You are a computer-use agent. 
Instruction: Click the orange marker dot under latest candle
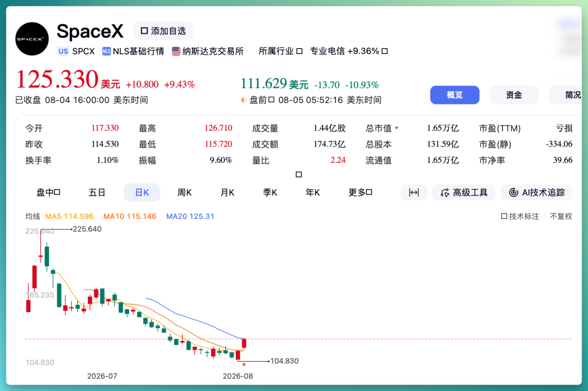(x=244, y=364)
